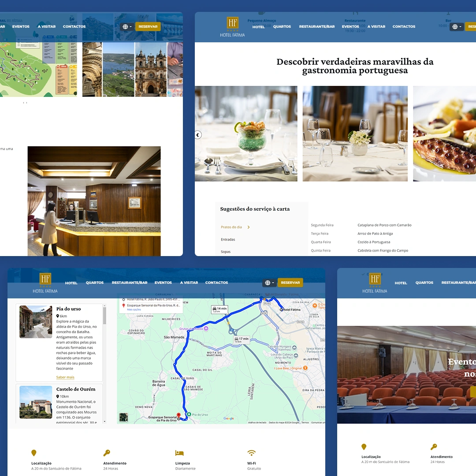
Task: Click Atendimento key icon in map window
Action: pos(107,453)
